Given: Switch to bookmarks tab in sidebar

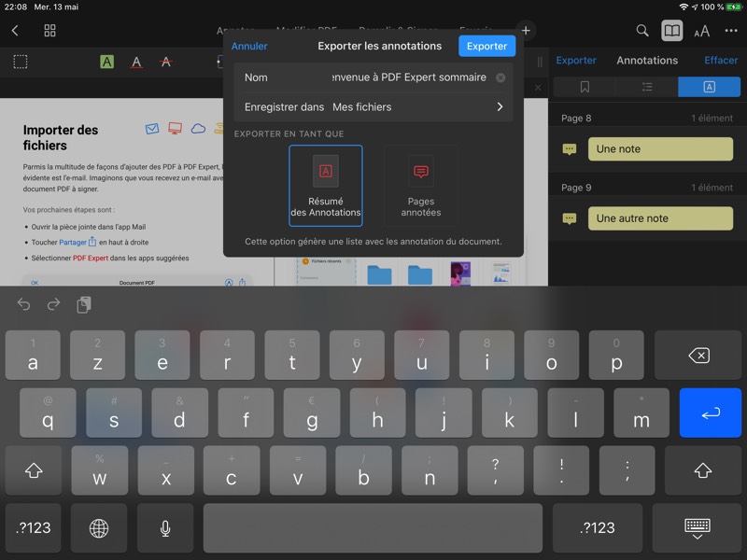Looking at the screenshot, I should pos(585,87).
